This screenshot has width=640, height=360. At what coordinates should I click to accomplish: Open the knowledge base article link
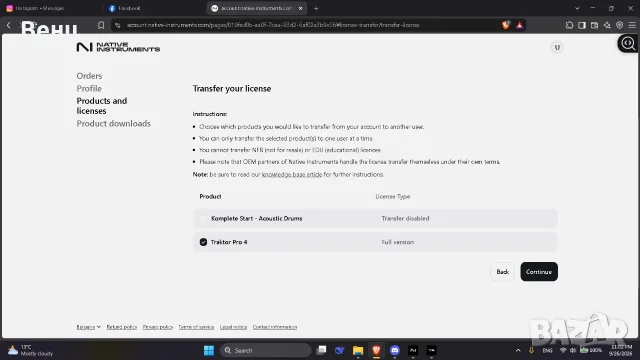click(x=292, y=174)
